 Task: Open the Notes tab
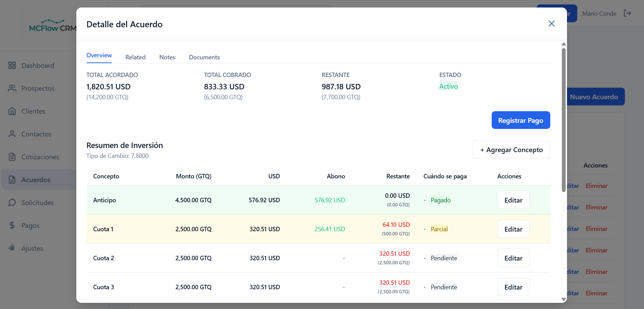tap(167, 57)
